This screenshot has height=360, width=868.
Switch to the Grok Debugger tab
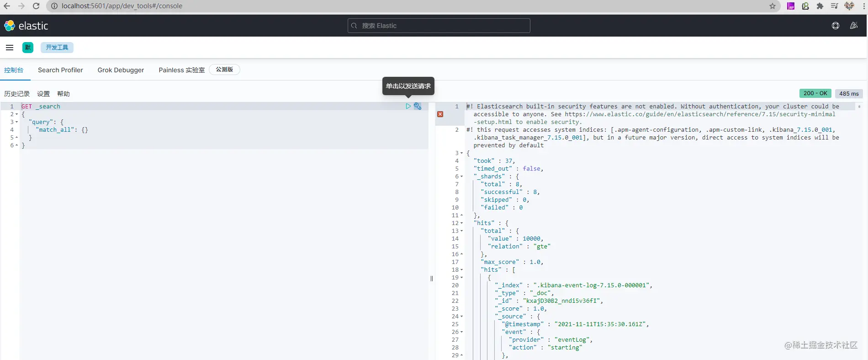pyautogui.click(x=121, y=70)
